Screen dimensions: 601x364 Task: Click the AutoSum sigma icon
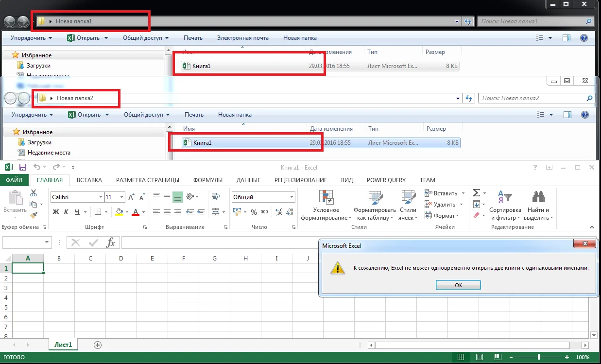(477, 193)
